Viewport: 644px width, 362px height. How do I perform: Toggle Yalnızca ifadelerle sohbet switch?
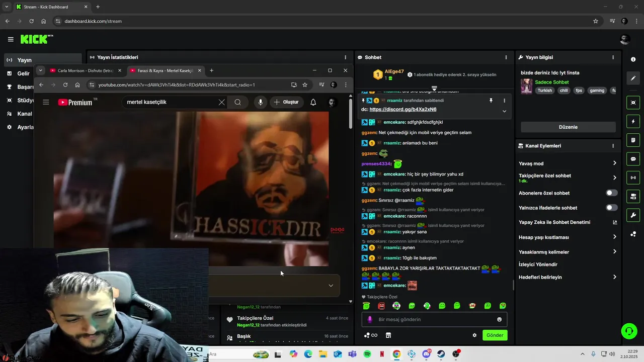611,208
